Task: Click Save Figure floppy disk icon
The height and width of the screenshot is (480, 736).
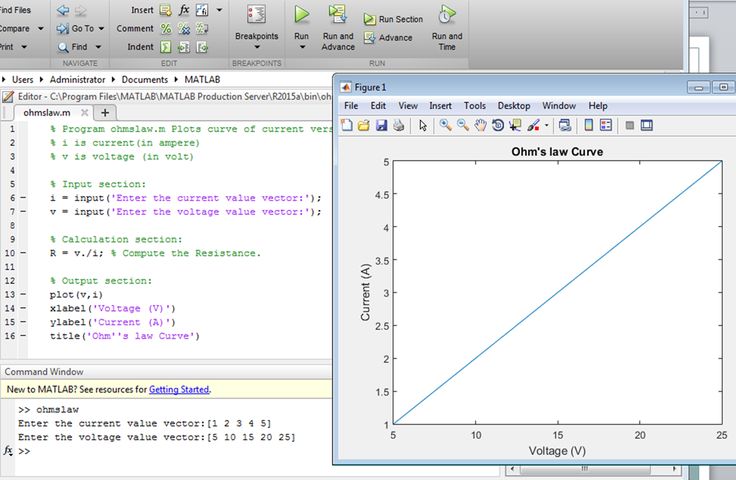Action: pyautogui.click(x=381, y=125)
